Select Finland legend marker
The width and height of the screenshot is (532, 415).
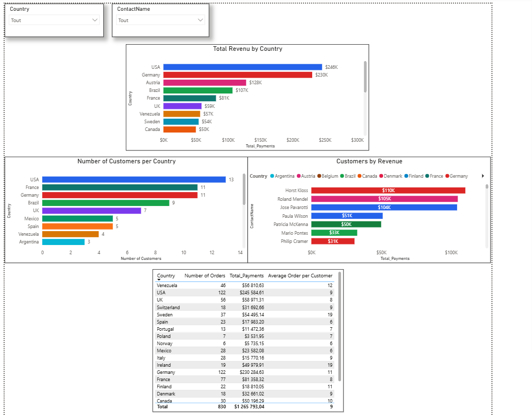pos(406,176)
